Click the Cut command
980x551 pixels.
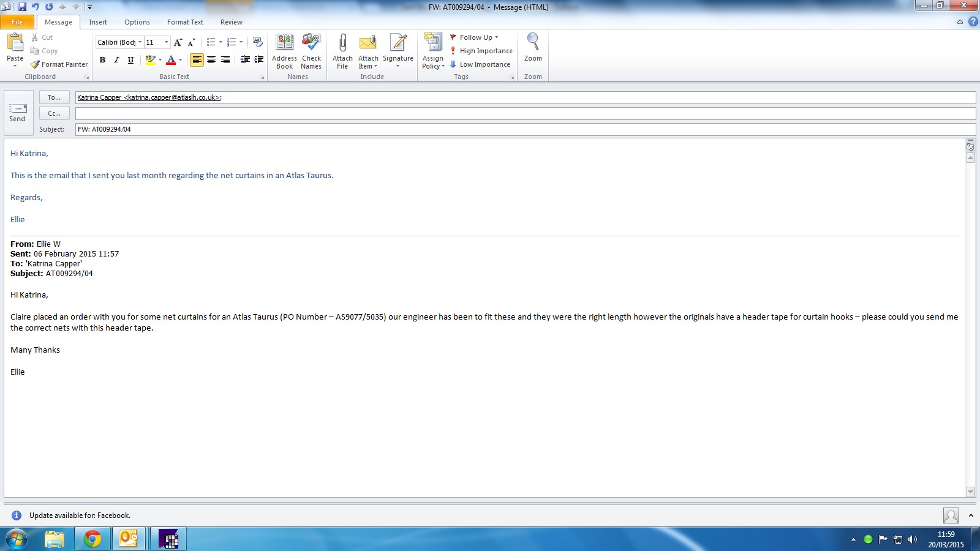click(x=42, y=37)
